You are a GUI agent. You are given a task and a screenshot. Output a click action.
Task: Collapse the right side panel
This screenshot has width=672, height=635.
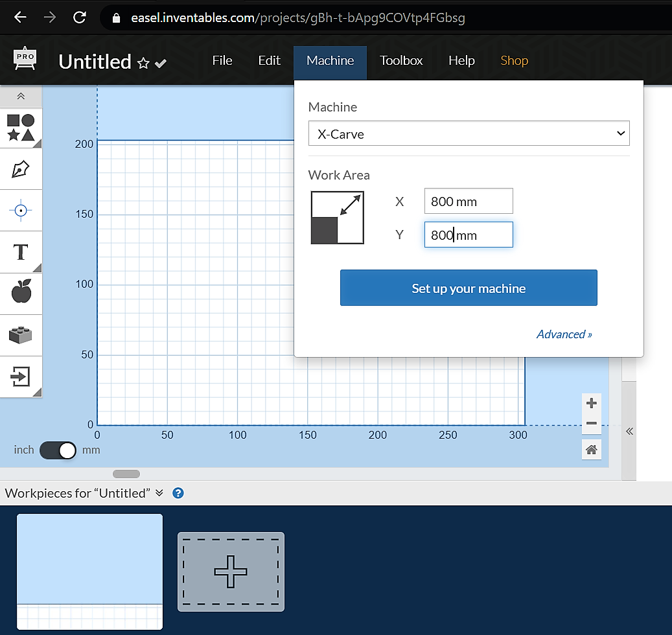[x=629, y=431]
